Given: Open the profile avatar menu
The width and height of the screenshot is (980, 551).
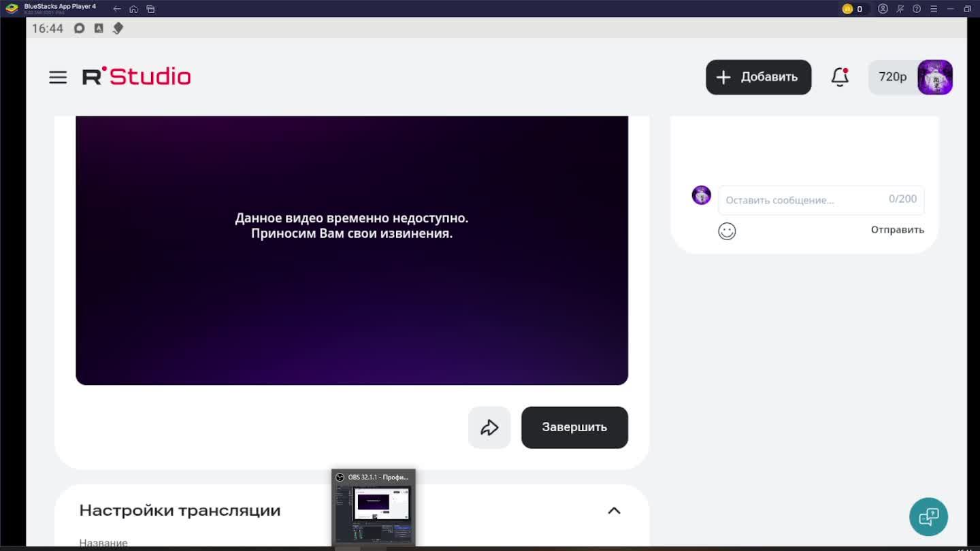Looking at the screenshot, I should click(x=934, y=77).
